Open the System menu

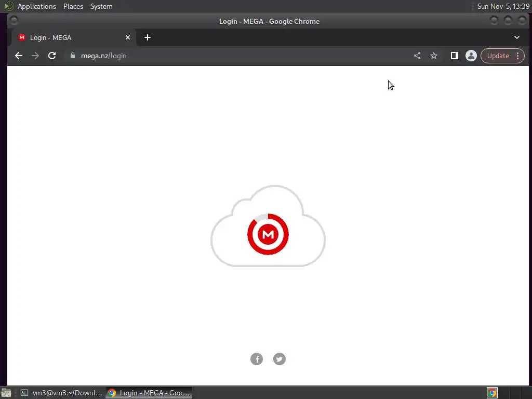tap(101, 6)
